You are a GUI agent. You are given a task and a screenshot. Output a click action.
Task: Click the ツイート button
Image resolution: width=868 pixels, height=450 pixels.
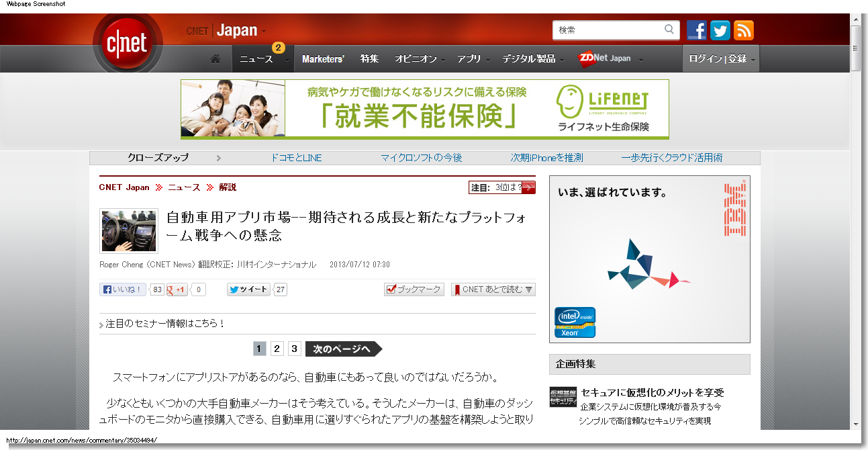pyautogui.click(x=248, y=289)
